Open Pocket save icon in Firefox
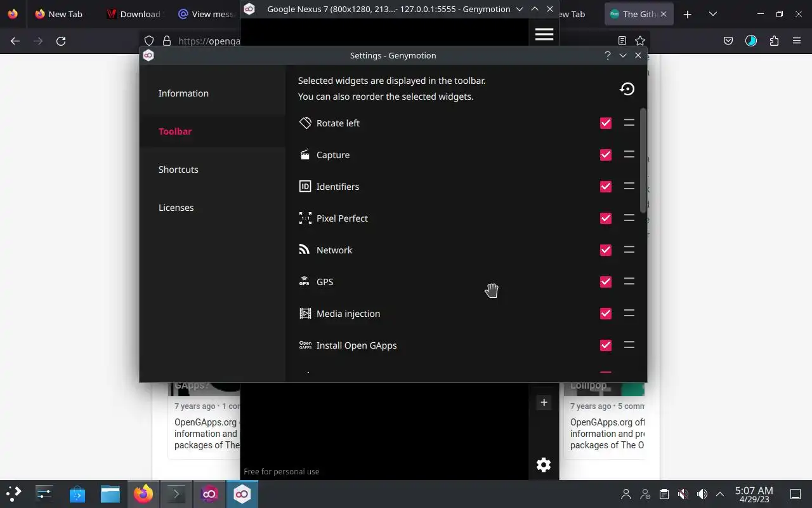Screen dimensions: 812x508 (x=728, y=41)
